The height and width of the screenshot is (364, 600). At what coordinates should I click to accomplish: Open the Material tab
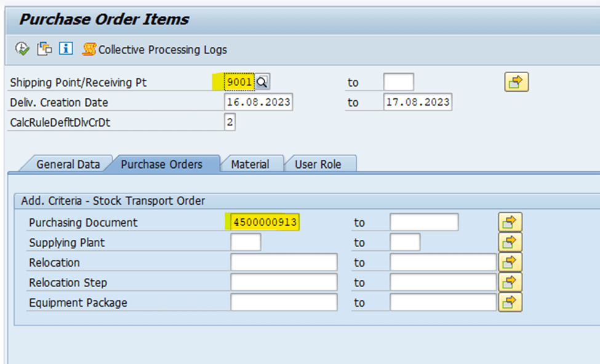pos(250,164)
